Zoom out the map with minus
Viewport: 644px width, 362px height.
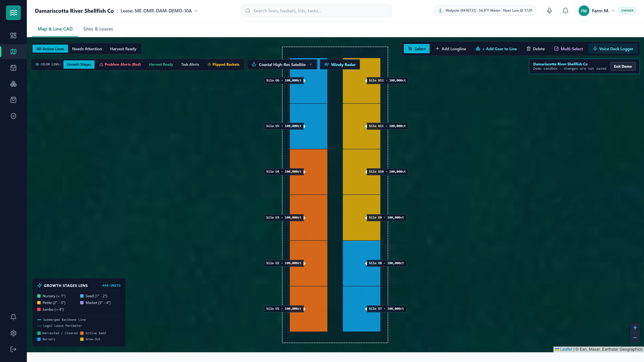click(x=635, y=338)
